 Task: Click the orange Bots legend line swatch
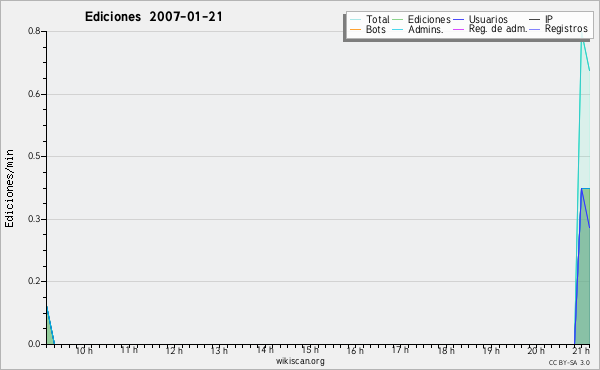click(x=355, y=29)
